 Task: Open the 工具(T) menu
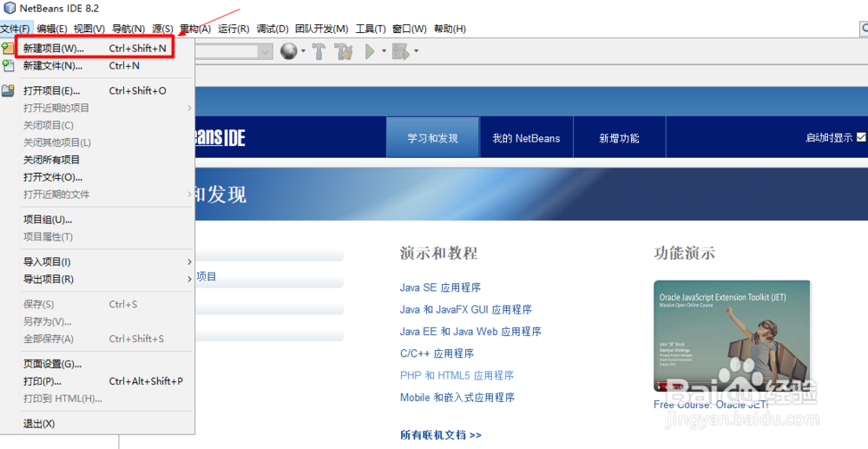[371, 29]
